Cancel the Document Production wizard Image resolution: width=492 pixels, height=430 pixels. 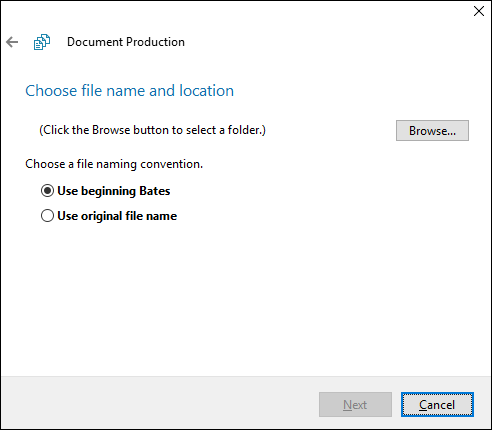point(437,405)
